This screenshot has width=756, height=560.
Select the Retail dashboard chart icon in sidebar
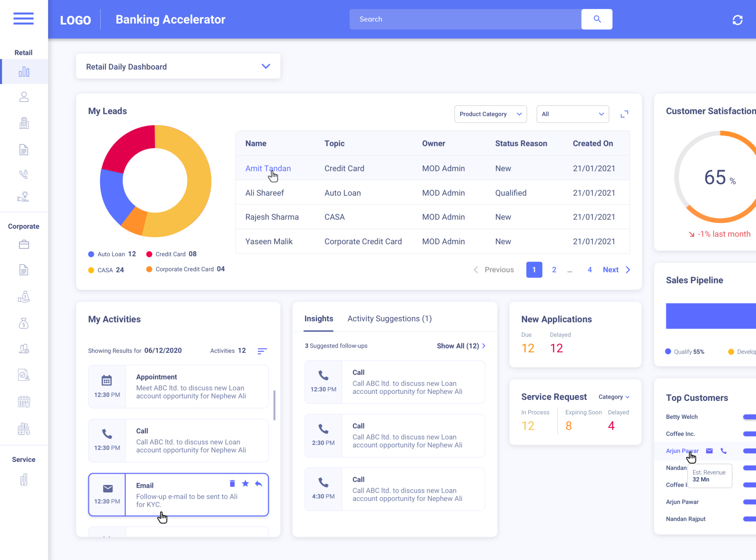(x=24, y=71)
